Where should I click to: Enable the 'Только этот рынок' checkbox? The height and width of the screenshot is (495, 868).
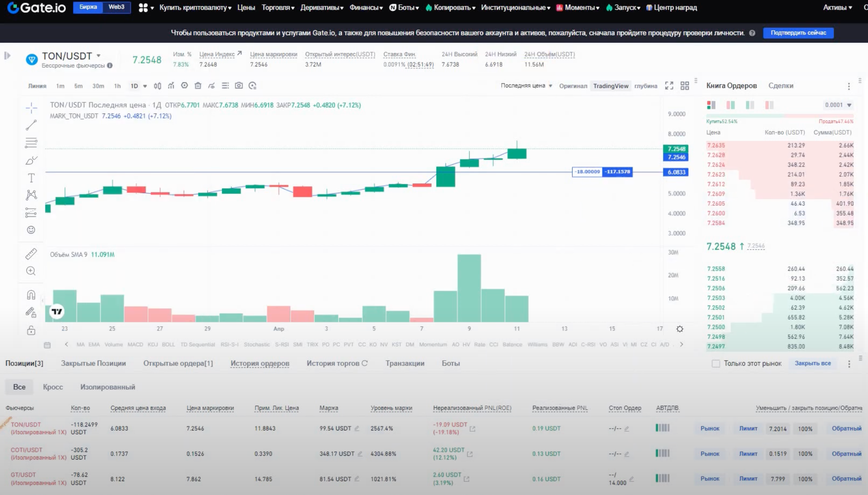[716, 363]
